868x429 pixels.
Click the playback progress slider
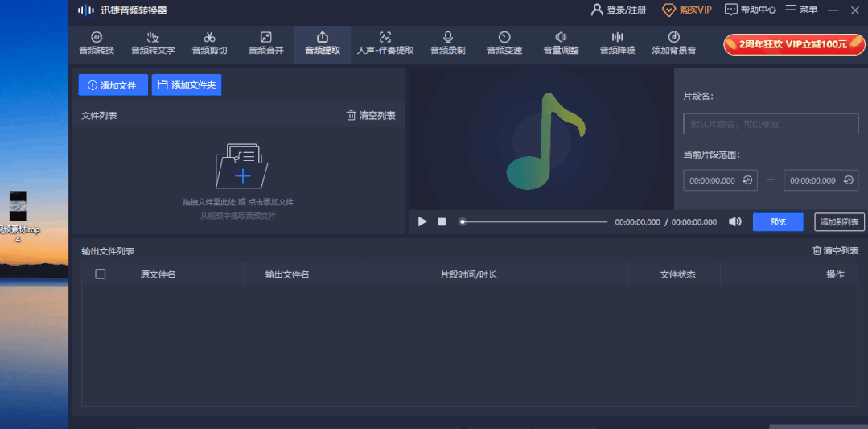tap(533, 221)
